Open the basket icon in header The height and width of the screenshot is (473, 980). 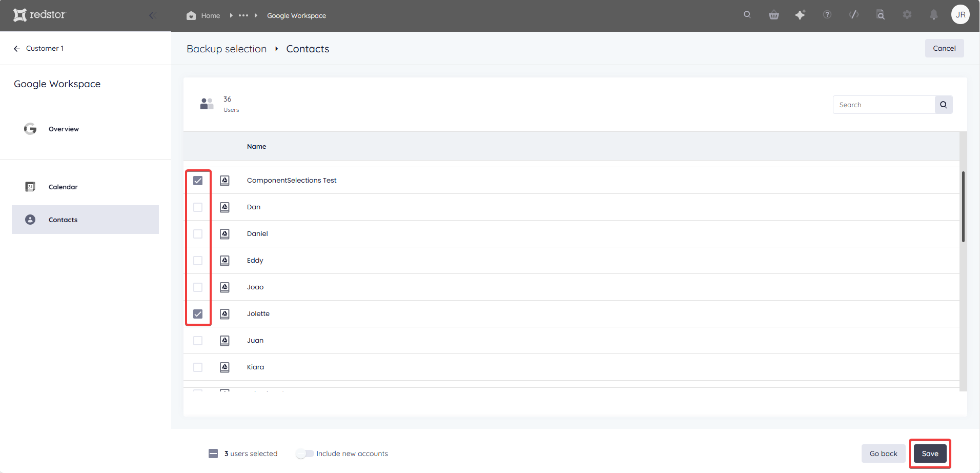(x=774, y=15)
